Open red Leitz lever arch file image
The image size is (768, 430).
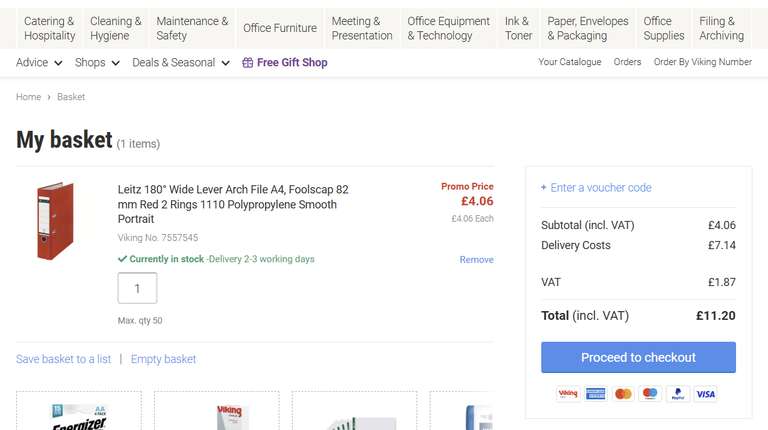tap(55, 221)
